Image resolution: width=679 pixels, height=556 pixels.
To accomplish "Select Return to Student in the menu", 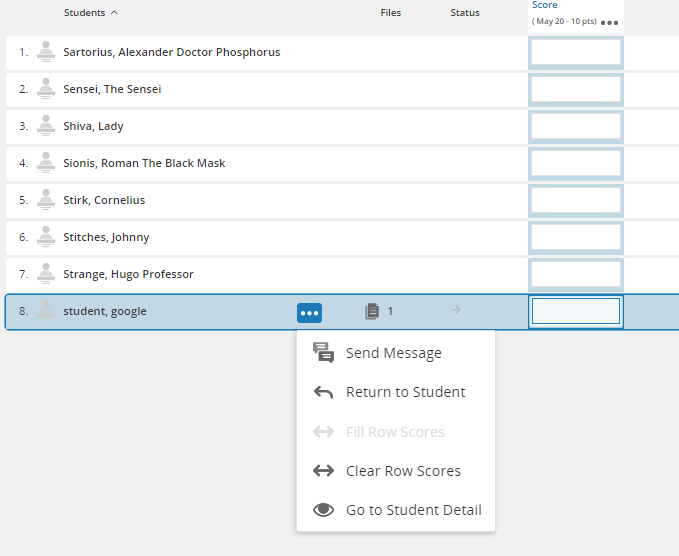I will point(405,392).
